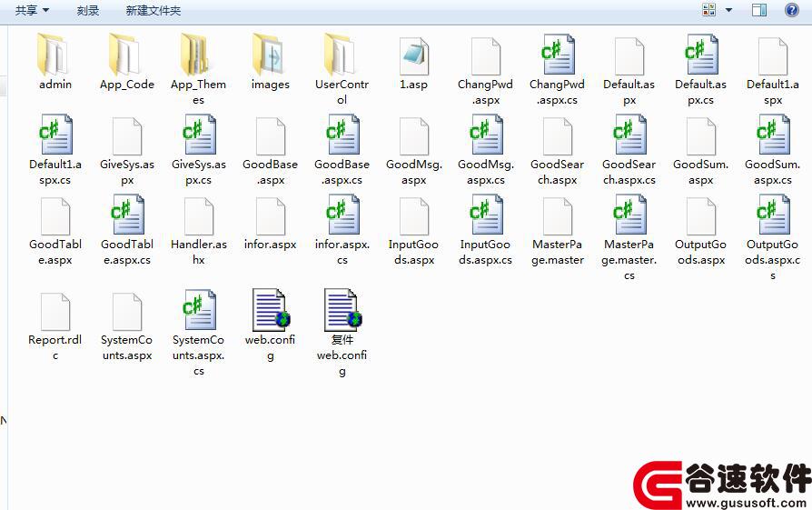Select the GoodSum.aspx file icon
This screenshot has width=812, height=510.
(700, 136)
